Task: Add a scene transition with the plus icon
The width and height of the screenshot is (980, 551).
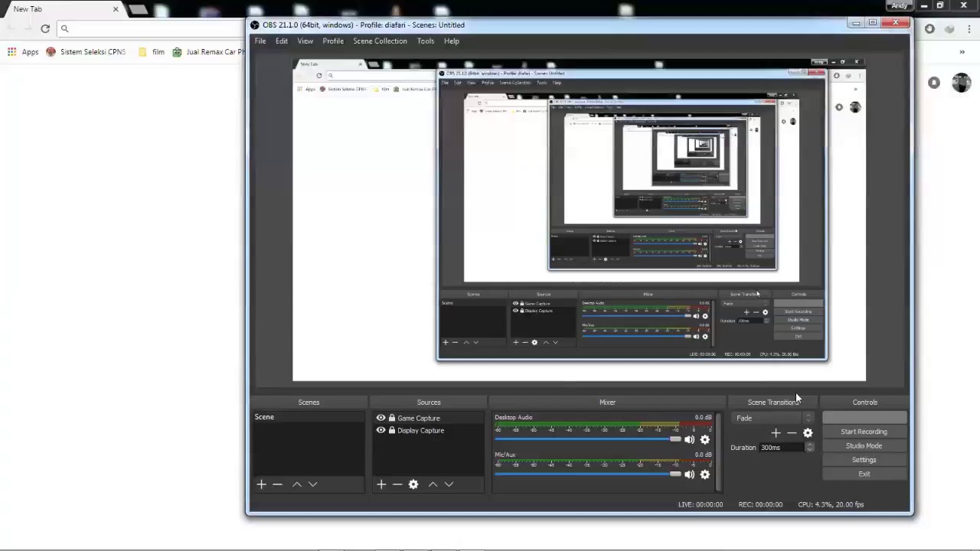Action: (x=776, y=433)
